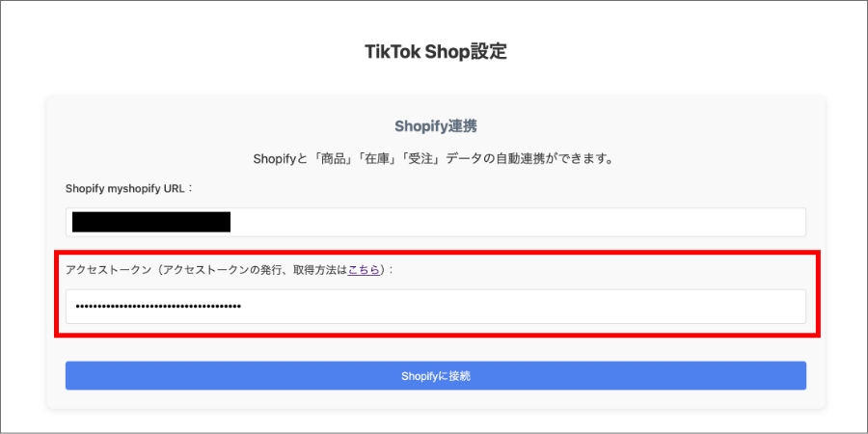Viewport: 868px width, 434px height.
Task: Click the TikTok Shop設定 page title
Action: [436, 51]
